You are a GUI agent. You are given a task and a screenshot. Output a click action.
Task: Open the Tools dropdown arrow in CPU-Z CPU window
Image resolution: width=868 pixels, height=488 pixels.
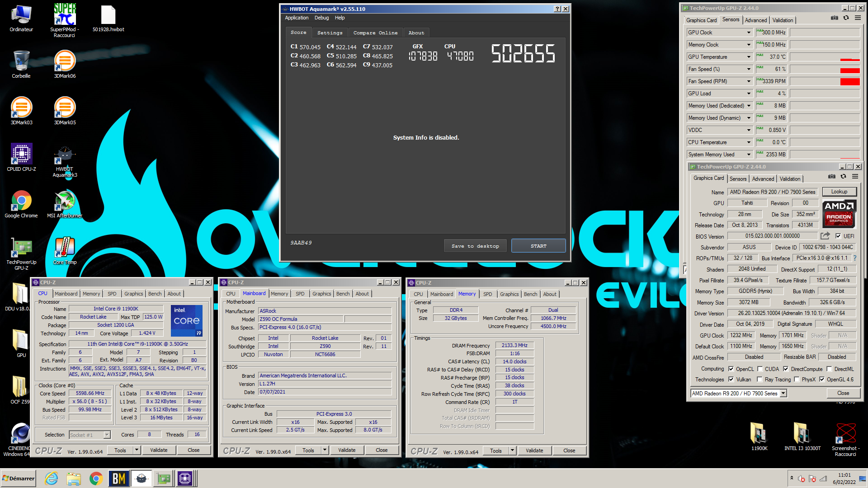coord(137,450)
